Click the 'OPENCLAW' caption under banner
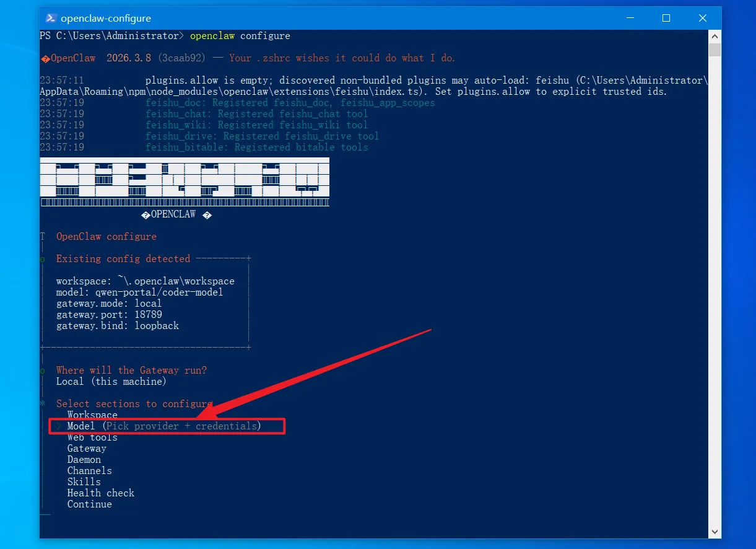The height and width of the screenshot is (549, 756). (173, 214)
